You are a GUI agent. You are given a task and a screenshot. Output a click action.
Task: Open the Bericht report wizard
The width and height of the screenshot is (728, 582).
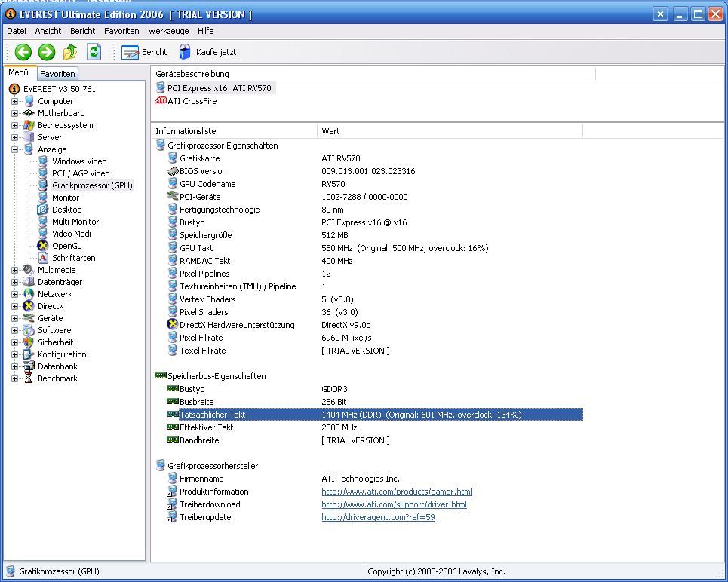tap(144, 52)
